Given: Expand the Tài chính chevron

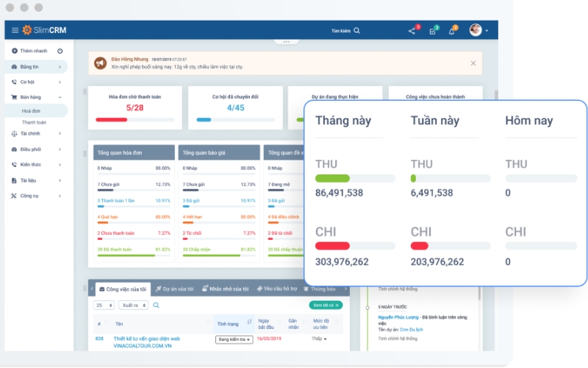Looking at the screenshot, I should pyautogui.click(x=60, y=133).
